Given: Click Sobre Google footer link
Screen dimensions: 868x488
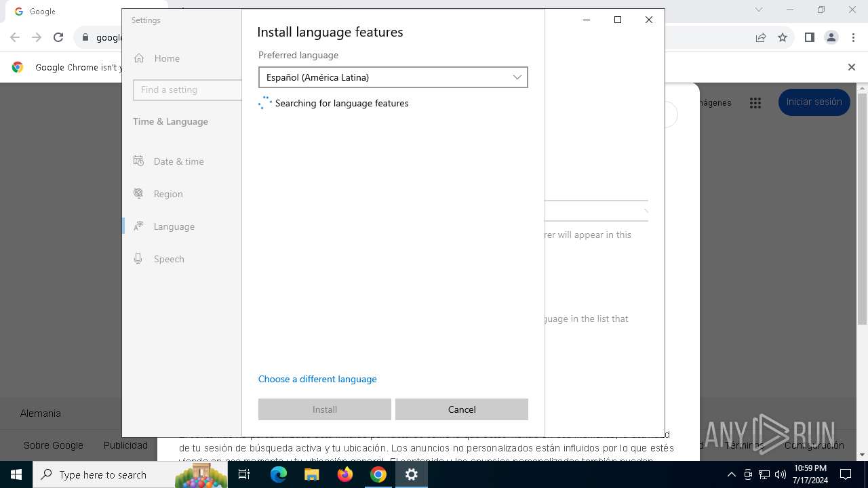Looking at the screenshot, I should tap(54, 445).
